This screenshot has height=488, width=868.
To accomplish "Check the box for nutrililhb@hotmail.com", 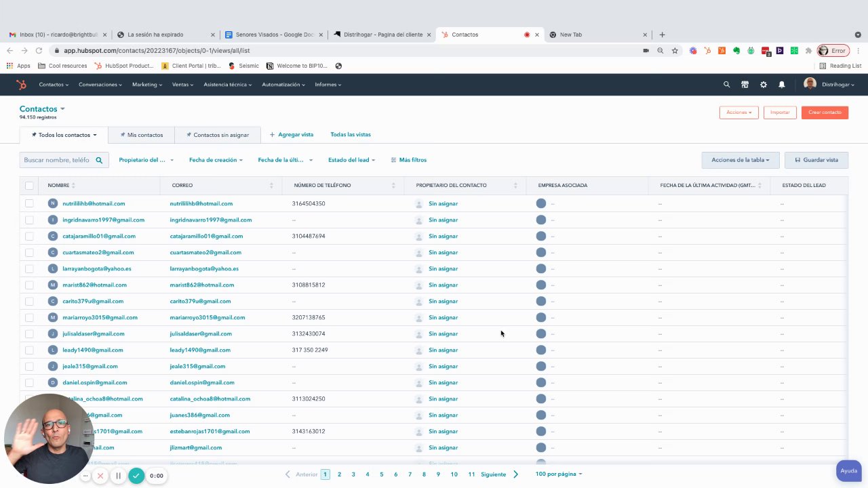I will [x=29, y=203].
